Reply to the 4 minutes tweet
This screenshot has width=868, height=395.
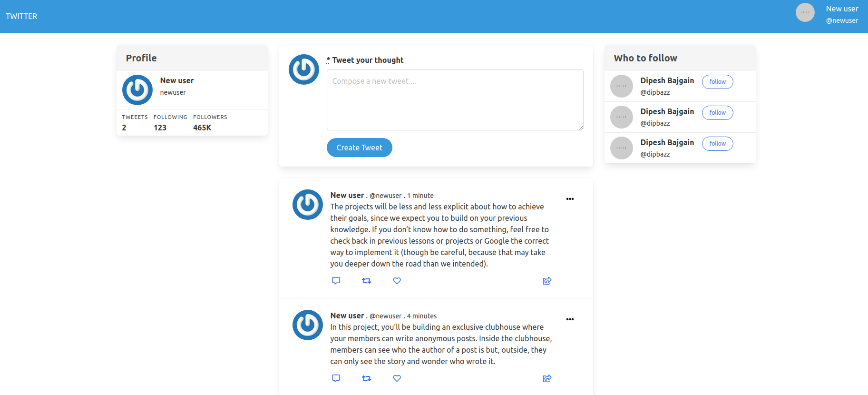coord(336,378)
